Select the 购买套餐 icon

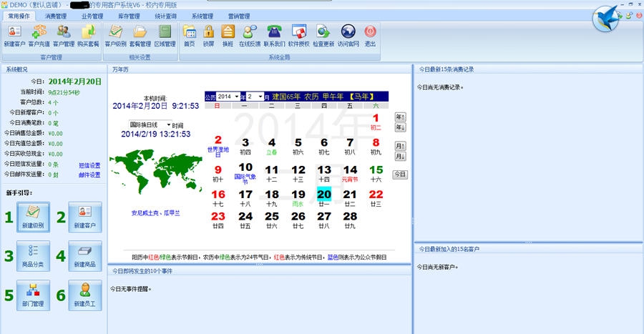pyautogui.click(x=88, y=36)
